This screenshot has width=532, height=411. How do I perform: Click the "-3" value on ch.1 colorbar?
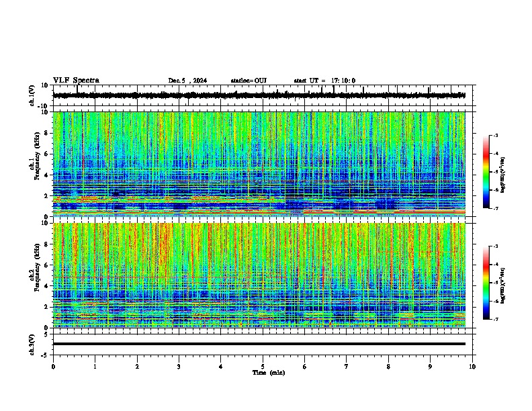[x=496, y=135]
